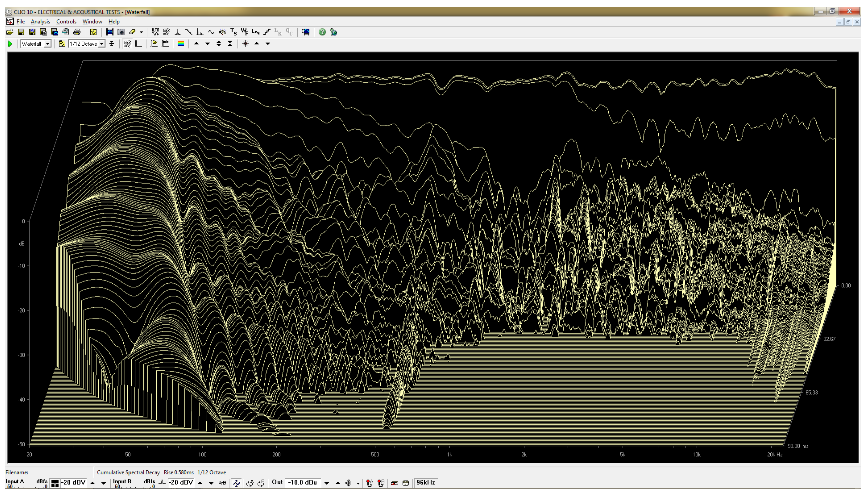
Task: Click the camera snapshot icon
Action: coord(121,32)
